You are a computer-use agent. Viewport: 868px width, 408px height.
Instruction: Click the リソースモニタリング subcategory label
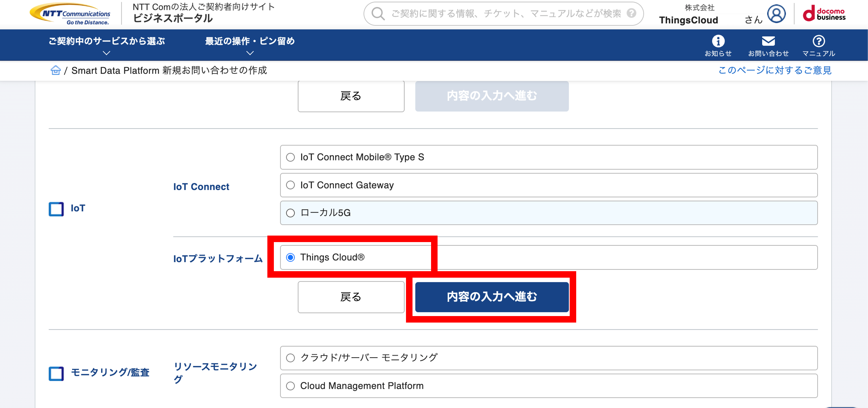pyautogui.click(x=215, y=373)
